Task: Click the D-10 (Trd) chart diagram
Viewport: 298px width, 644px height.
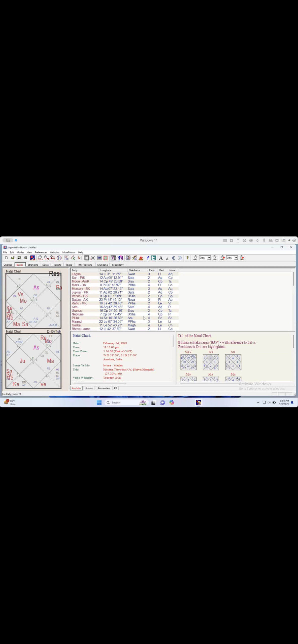Action: [34, 361]
